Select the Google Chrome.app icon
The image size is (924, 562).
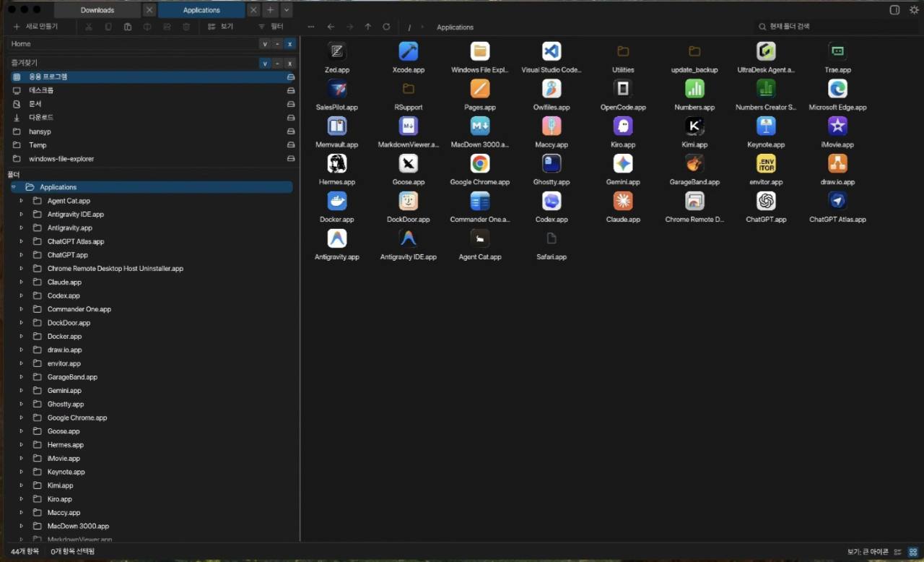[x=480, y=163]
